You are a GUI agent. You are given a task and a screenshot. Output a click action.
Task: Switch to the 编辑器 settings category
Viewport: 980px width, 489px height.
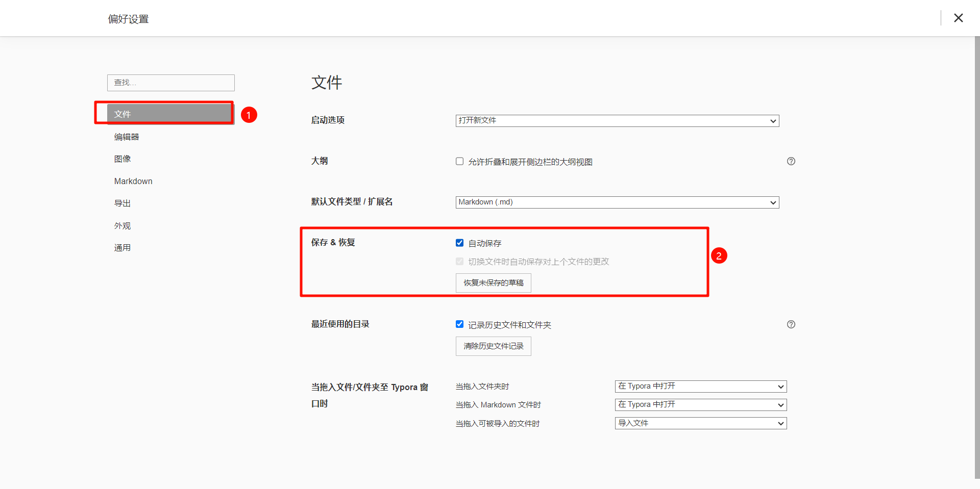point(127,137)
